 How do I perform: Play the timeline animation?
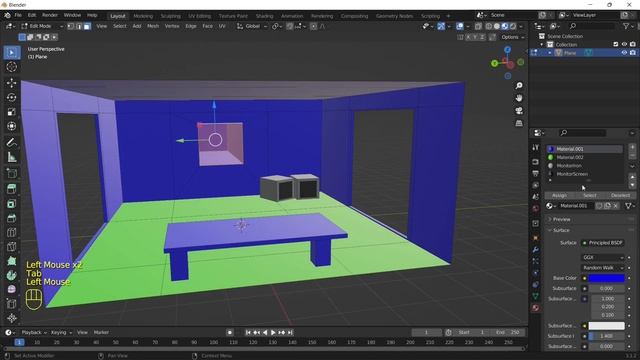click(x=273, y=332)
